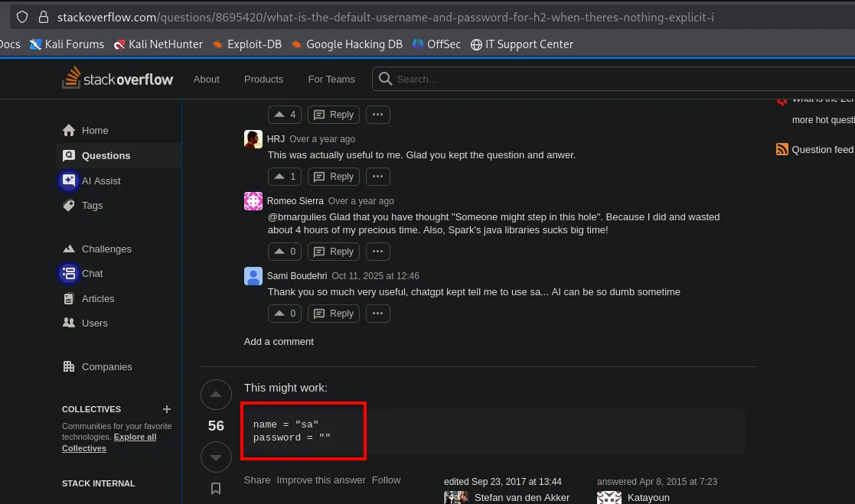Click the Explore all Collectives link

click(x=109, y=442)
